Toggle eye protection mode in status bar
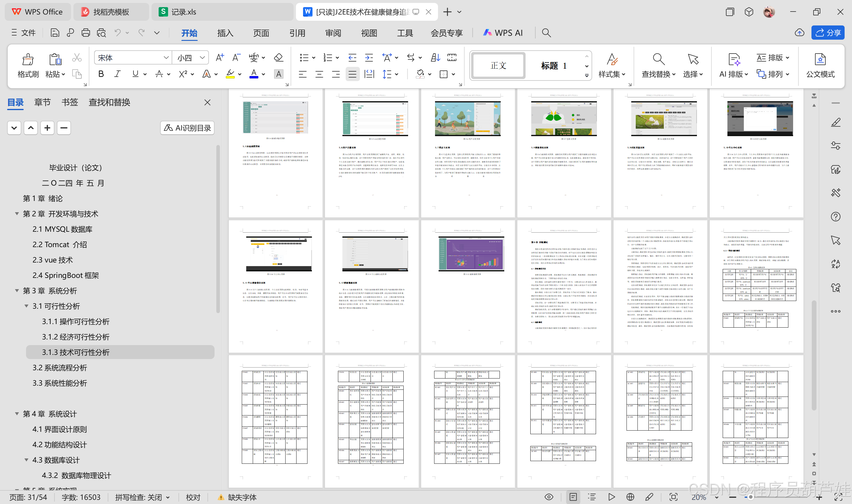 tap(549, 497)
